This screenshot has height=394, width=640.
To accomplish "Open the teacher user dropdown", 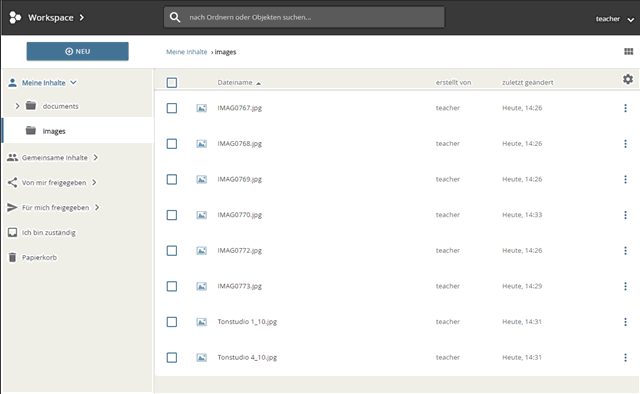I will [614, 19].
